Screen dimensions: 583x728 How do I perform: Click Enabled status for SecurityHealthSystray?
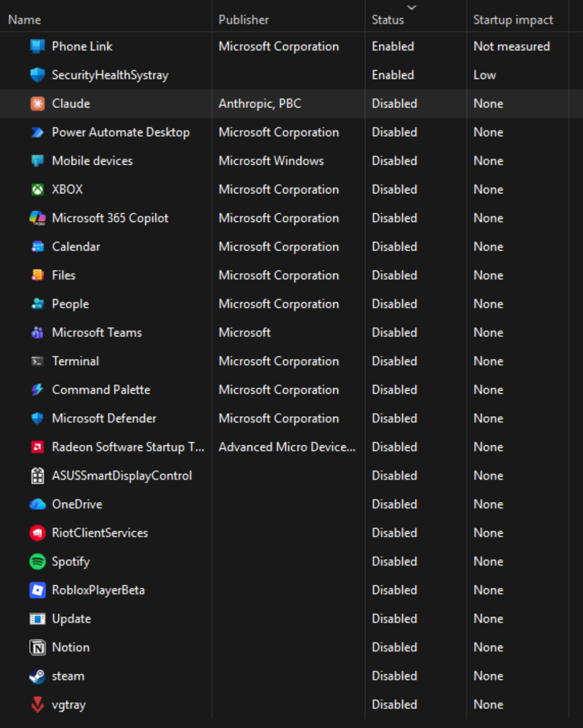392,75
